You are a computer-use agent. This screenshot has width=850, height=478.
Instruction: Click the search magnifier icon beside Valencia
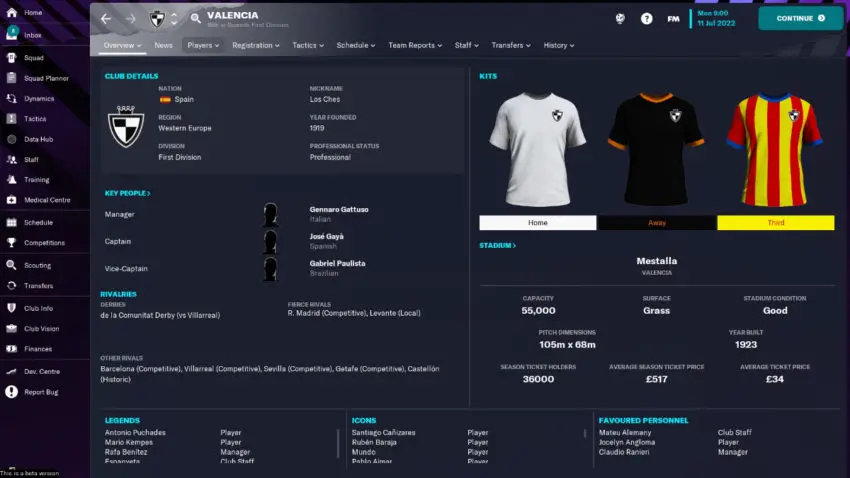[196, 18]
